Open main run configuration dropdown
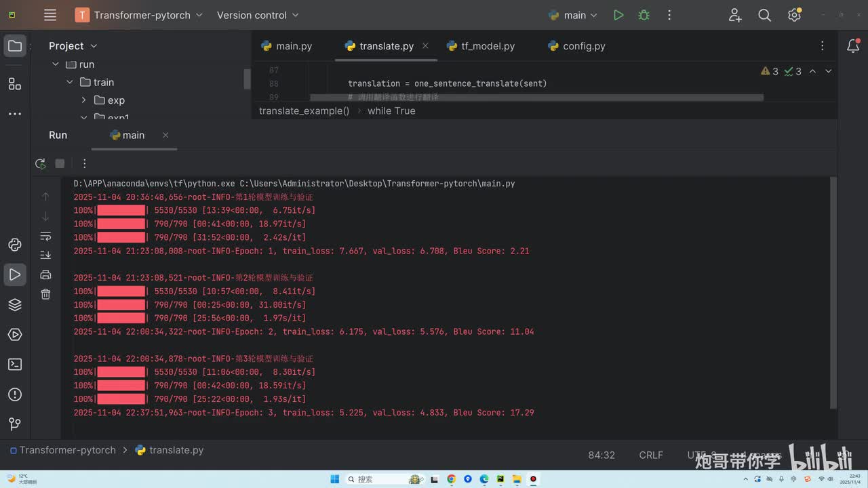Screen dimensions: 868x488 573,15
